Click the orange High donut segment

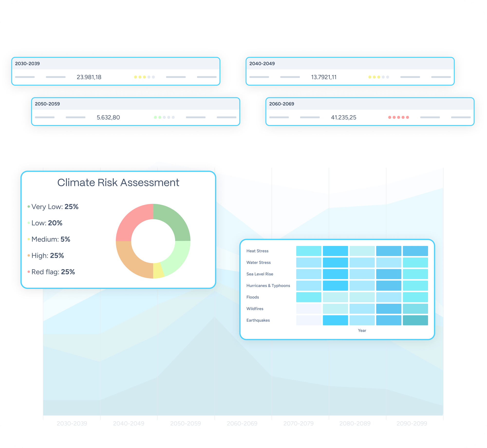[x=133, y=262]
